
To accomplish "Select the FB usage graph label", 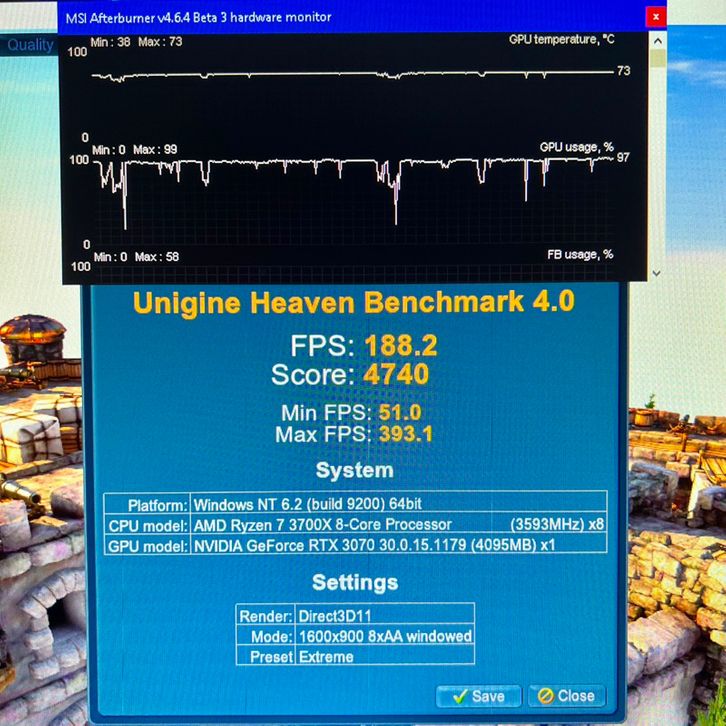I will [x=579, y=255].
